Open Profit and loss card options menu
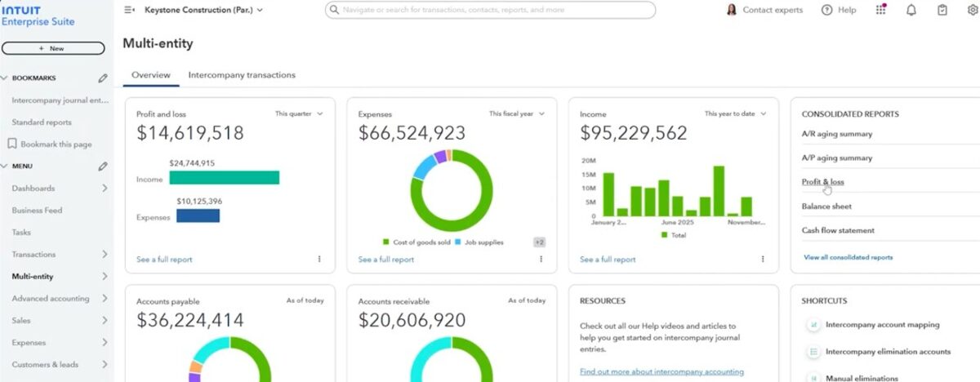Screen dimensions: 980x382 [x=319, y=259]
